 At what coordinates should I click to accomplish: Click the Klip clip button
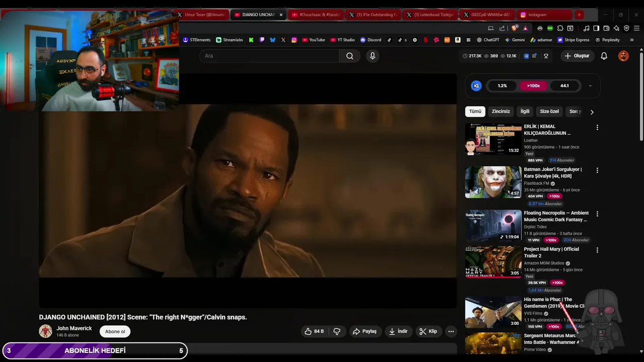428,331
